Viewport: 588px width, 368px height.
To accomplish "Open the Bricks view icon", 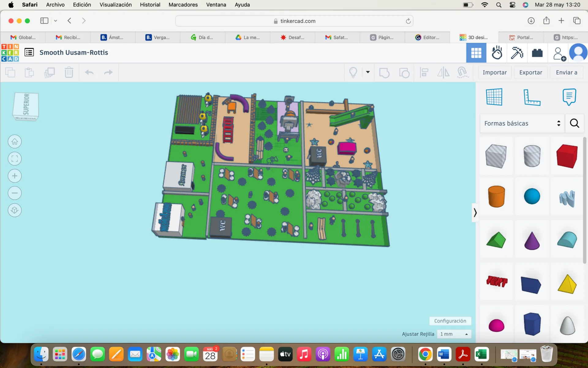I will [x=537, y=53].
